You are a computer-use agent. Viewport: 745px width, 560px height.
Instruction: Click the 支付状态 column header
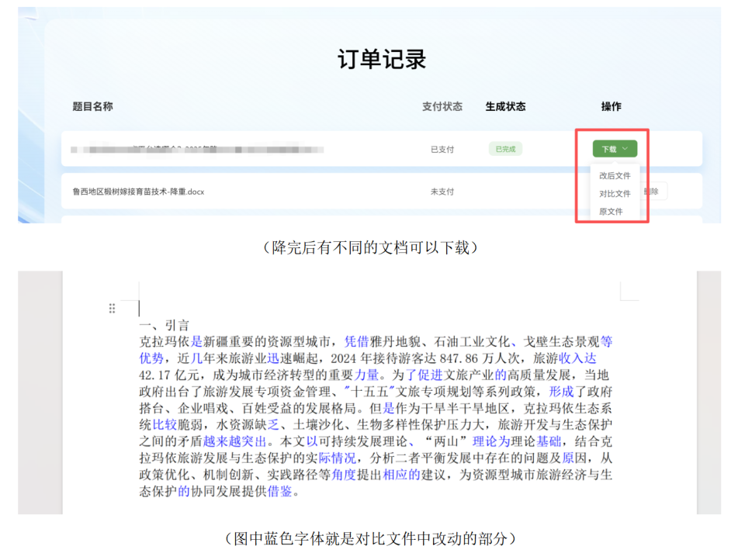coord(442,106)
